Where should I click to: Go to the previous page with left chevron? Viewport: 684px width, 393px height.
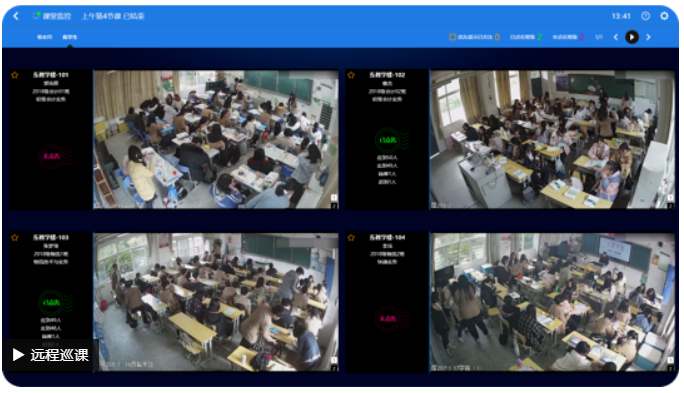pyautogui.click(x=616, y=37)
